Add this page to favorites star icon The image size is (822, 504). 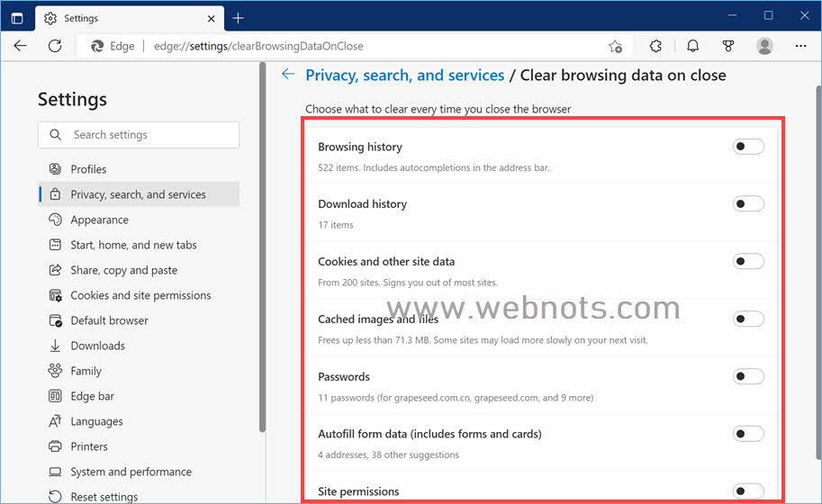point(615,46)
